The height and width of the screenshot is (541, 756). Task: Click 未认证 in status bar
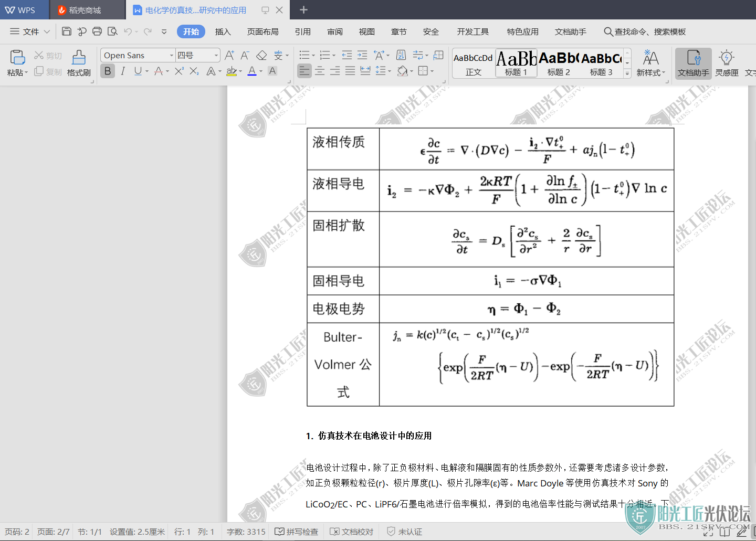pos(404,532)
